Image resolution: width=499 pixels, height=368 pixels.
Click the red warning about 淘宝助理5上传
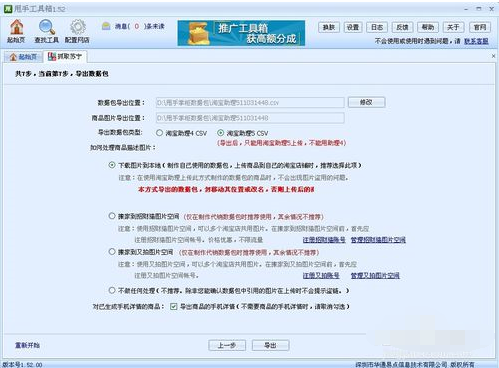pyautogui.click(x=282, y=143)
